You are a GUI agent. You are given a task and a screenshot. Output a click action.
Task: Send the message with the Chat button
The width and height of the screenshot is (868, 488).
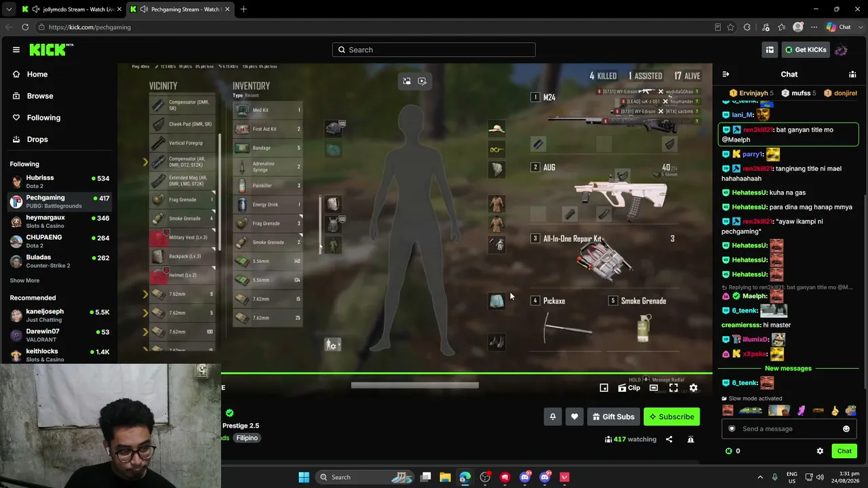844,451
